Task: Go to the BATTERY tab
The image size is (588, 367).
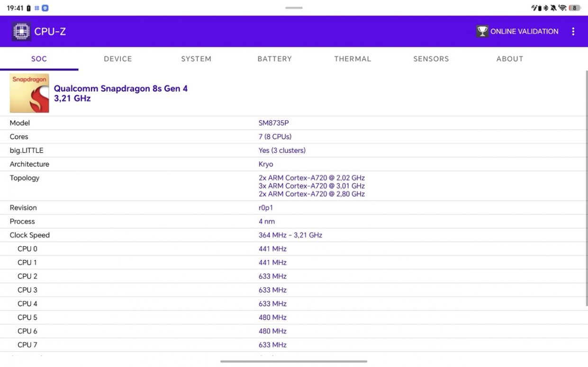Action: (x=275, y=59)
